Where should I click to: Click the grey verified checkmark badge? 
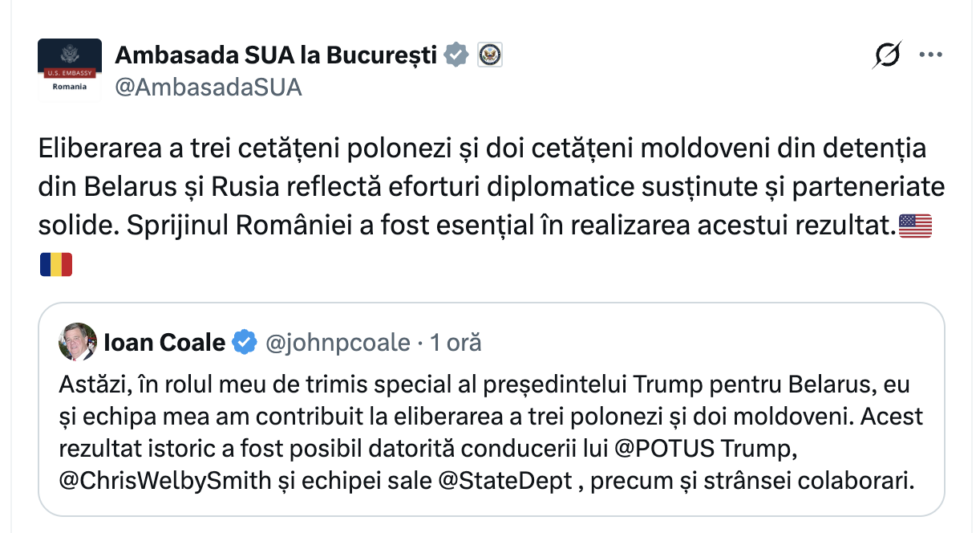coord(457,55)
